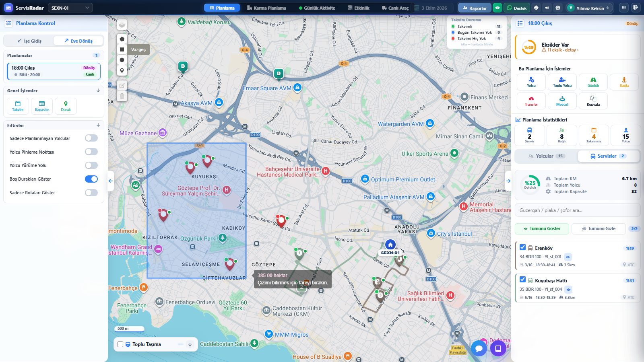Image resolution: width=644 pixels, height=362 pixels.
Task: Select the İşe Gidiş tab
Action: pyautogui.click(x=29, y=41)
